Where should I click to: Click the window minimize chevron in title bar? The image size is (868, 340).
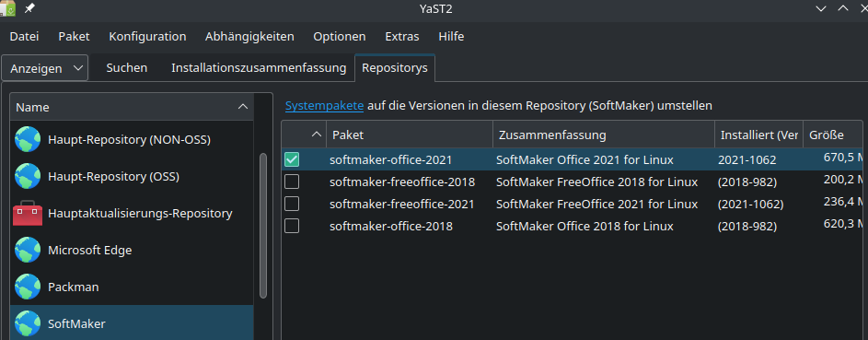pyautogui.click(x=821, y=8)
